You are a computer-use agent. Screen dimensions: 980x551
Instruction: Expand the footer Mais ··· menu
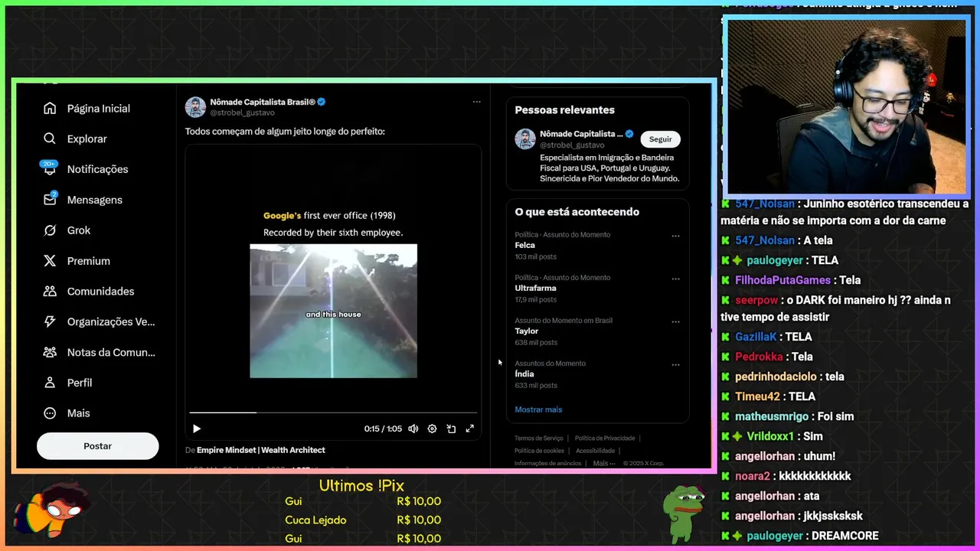(x=603, y=463)
